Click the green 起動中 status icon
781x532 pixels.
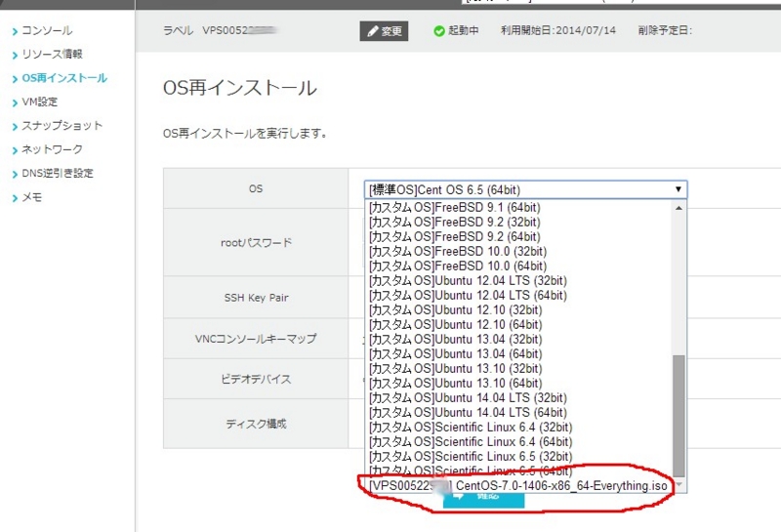pyautogui.click(x=438, y=31)
